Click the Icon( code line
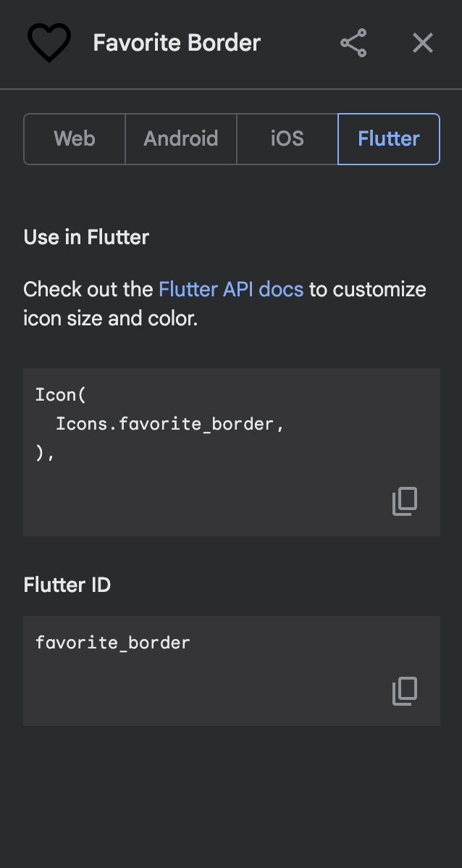The image size is (462, 868). [x=61, y=395]
